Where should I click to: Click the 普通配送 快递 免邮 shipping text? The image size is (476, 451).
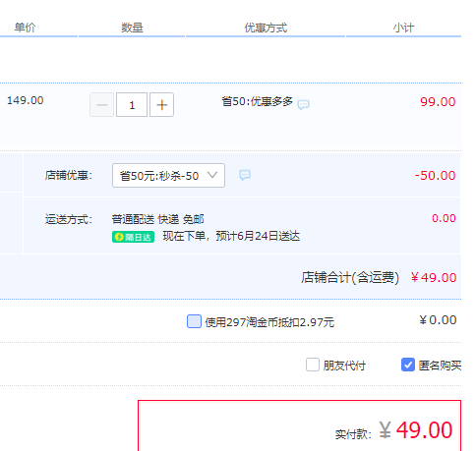click(x=157, y=219)
